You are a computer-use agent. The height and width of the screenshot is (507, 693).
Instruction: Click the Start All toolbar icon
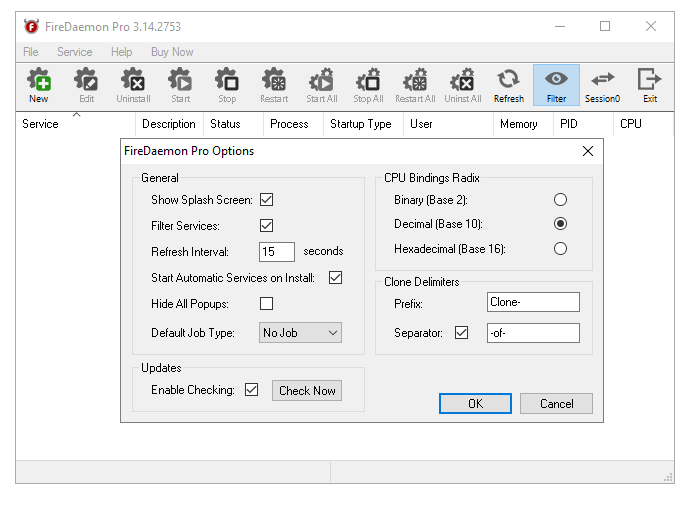tap(322, 85)
